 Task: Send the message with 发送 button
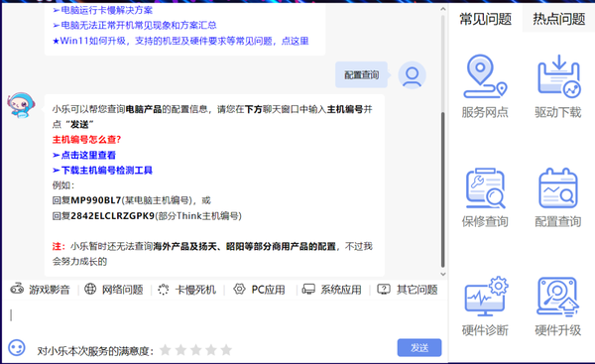[419, 347]
